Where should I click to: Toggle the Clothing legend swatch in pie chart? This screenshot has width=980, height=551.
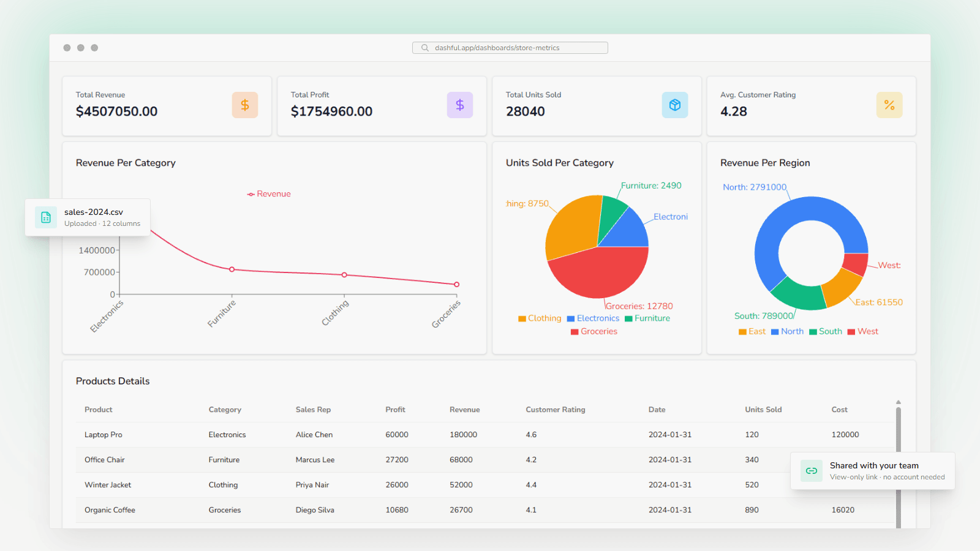(522, 319)
